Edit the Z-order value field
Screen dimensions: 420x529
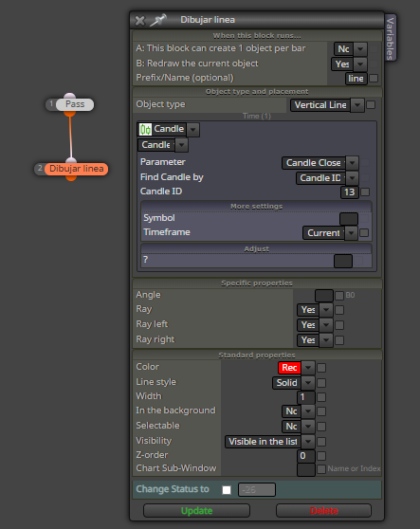[x=306, y=456]
